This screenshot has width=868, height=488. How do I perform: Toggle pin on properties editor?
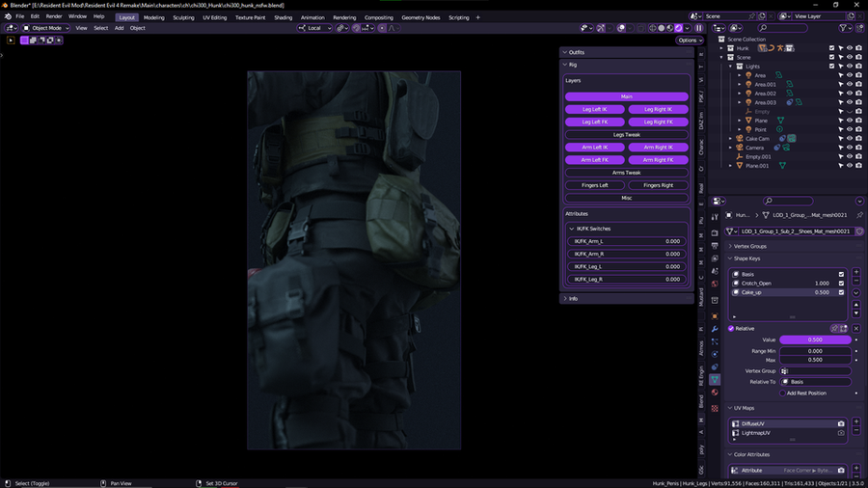[859, 215]
